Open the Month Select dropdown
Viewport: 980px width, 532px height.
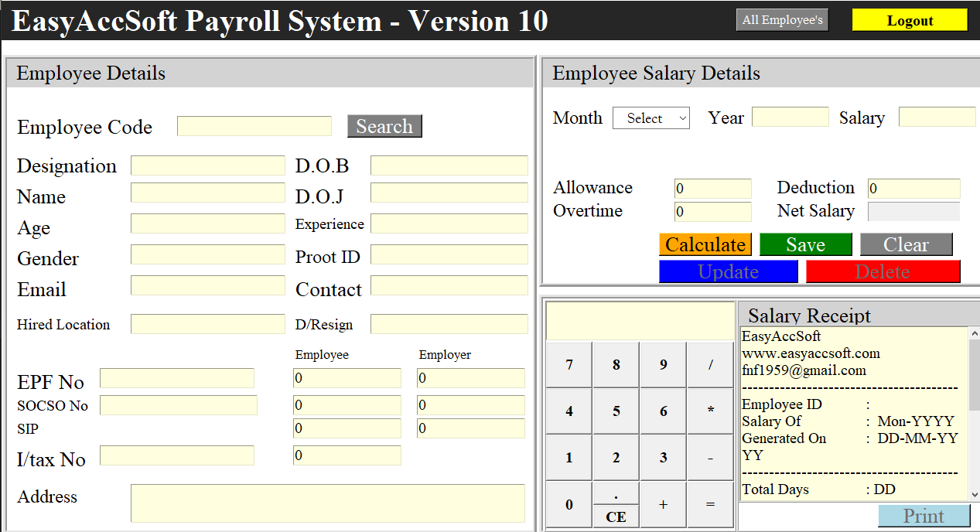coord(651,118)
